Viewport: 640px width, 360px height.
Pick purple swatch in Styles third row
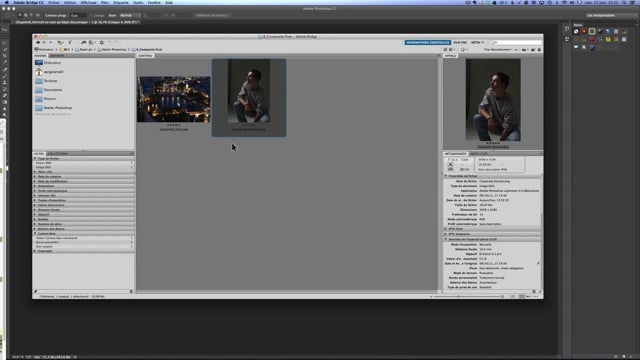point(592,48)
